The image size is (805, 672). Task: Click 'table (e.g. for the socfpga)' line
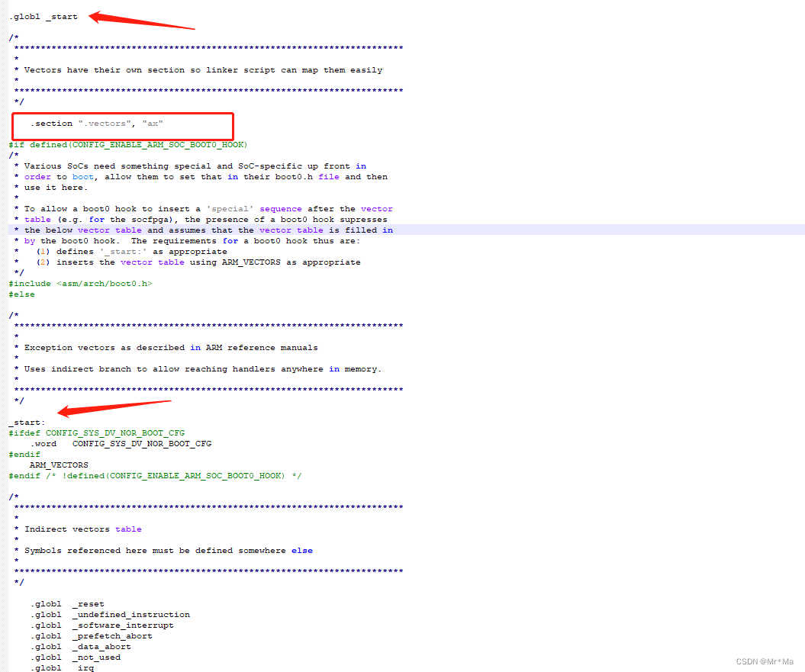(201, 220)
